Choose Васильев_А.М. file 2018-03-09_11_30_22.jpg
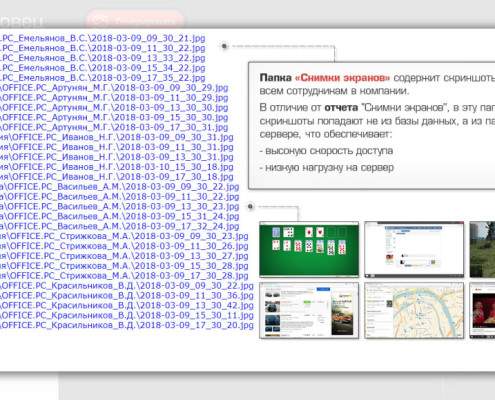Screen dimensions: 495x400 [120, 197]
